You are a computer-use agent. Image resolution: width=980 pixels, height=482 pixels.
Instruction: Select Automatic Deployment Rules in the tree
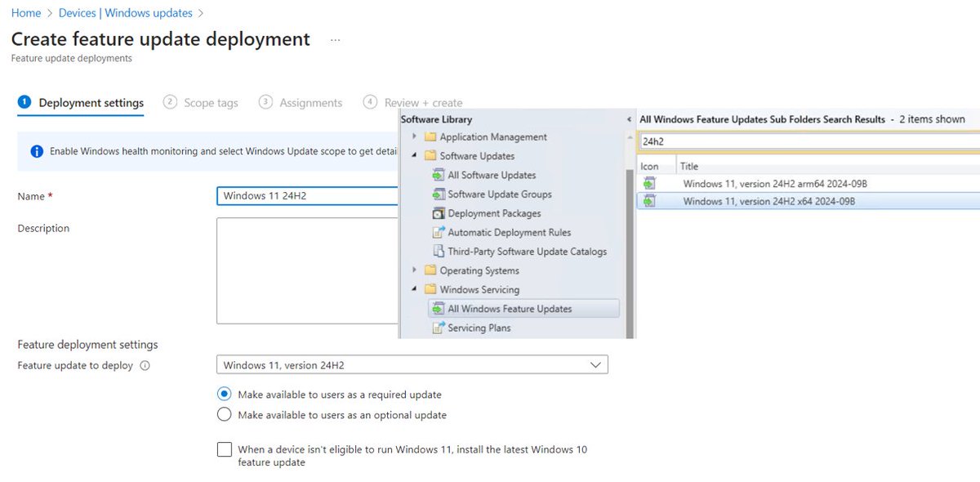click(x=510, y=232)
